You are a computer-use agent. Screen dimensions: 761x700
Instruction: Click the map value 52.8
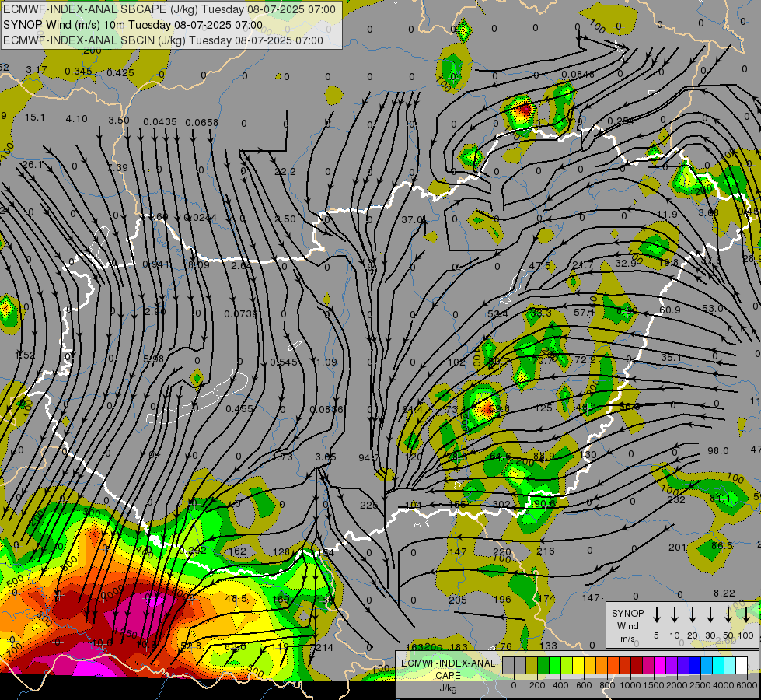190,646
